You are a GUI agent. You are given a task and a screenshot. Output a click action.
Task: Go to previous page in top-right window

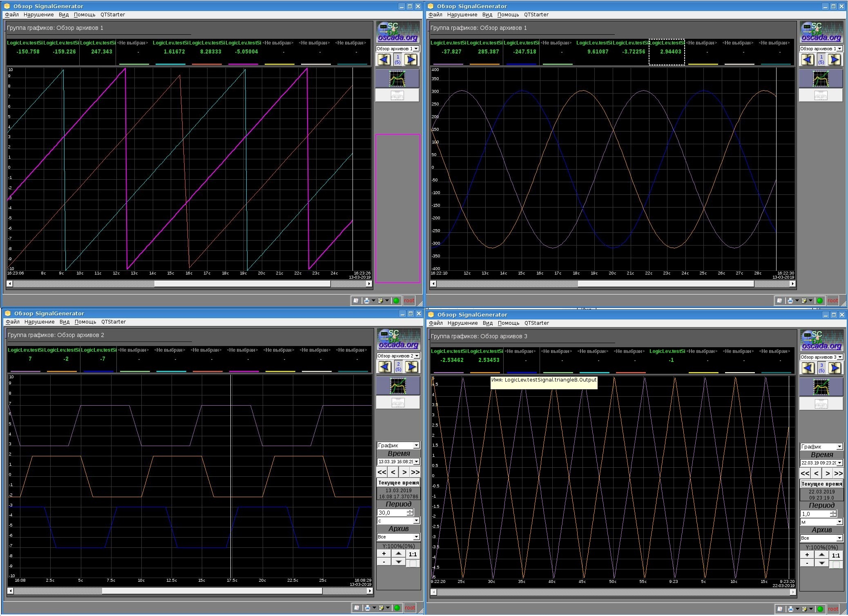click(808, 60)
